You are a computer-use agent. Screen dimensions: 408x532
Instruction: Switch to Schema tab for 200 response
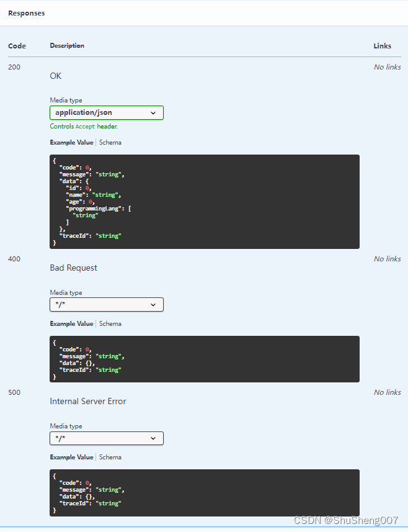pos(110,143)
